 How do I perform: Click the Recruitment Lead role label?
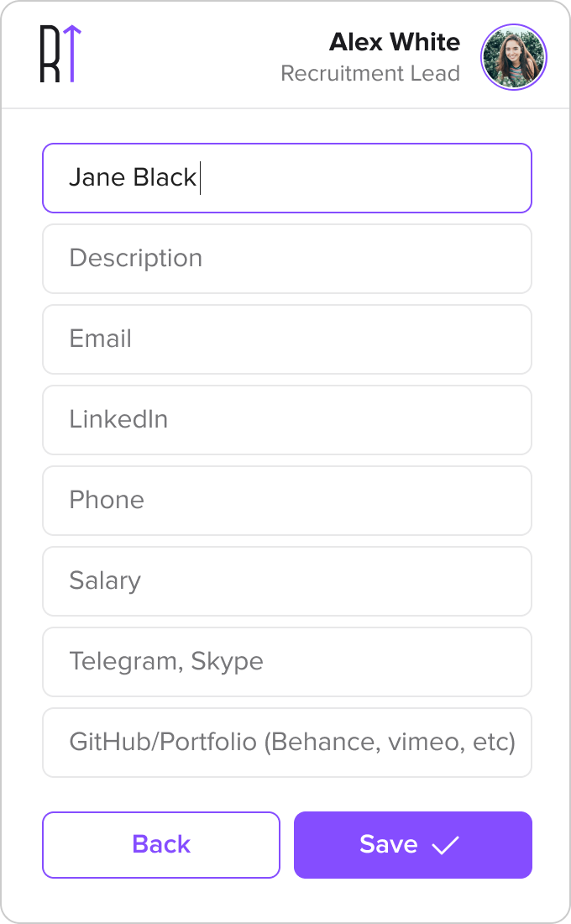point(369,74)
